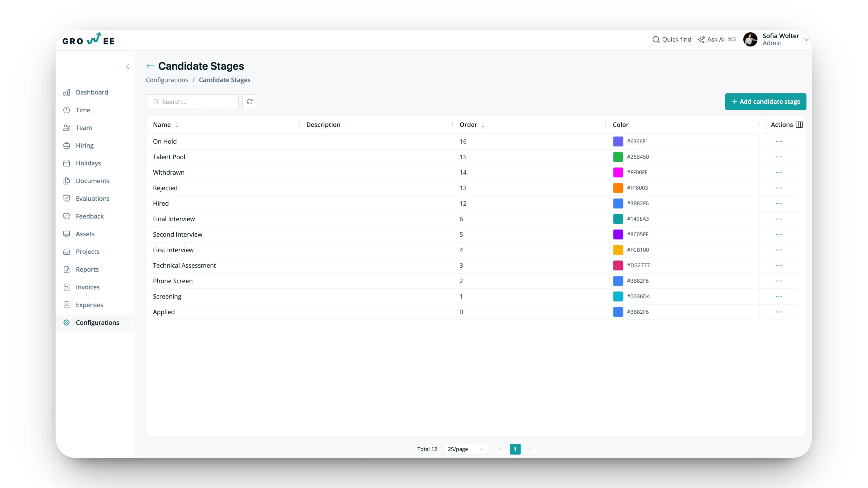Go to Hiring in the sidebar
The height and width of the screenshot is (488, 868).
click(85, 145)
